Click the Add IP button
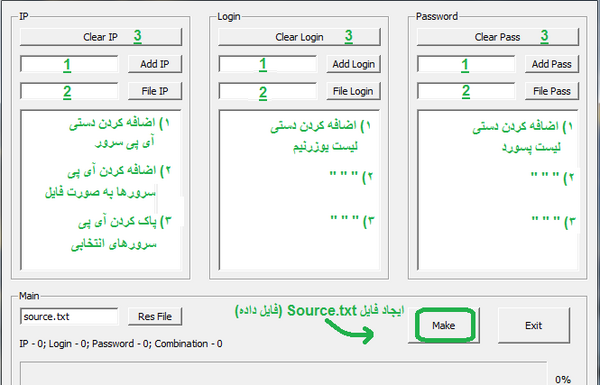Screen dimensions: 600x385 click(155, 64)
